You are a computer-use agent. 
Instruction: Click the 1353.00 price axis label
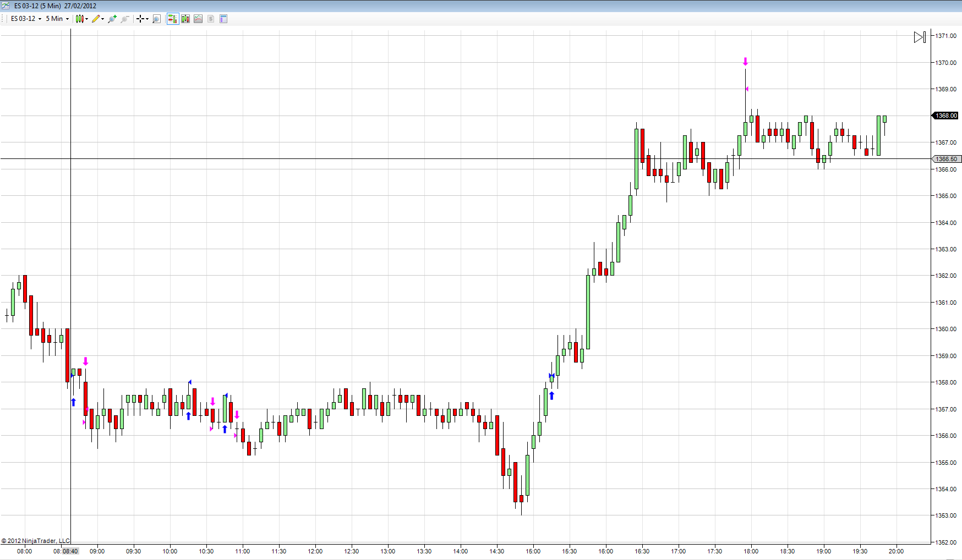coord(946,515)
